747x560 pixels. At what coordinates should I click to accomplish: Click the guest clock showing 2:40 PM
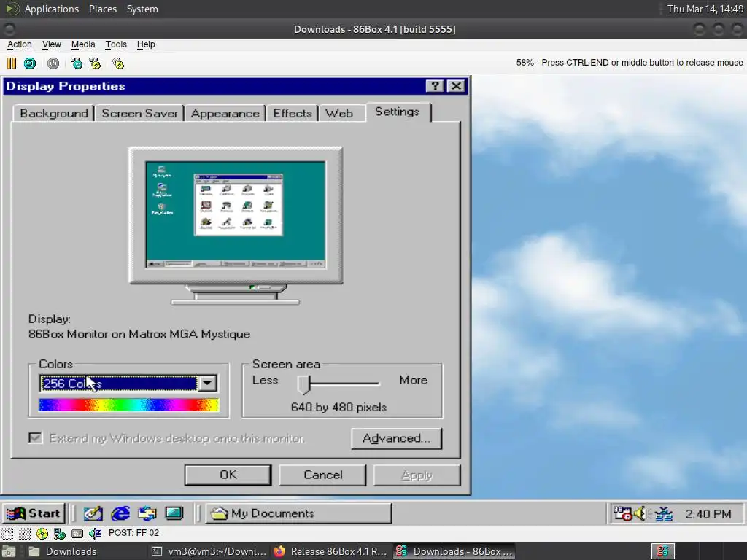pos(708,514)
